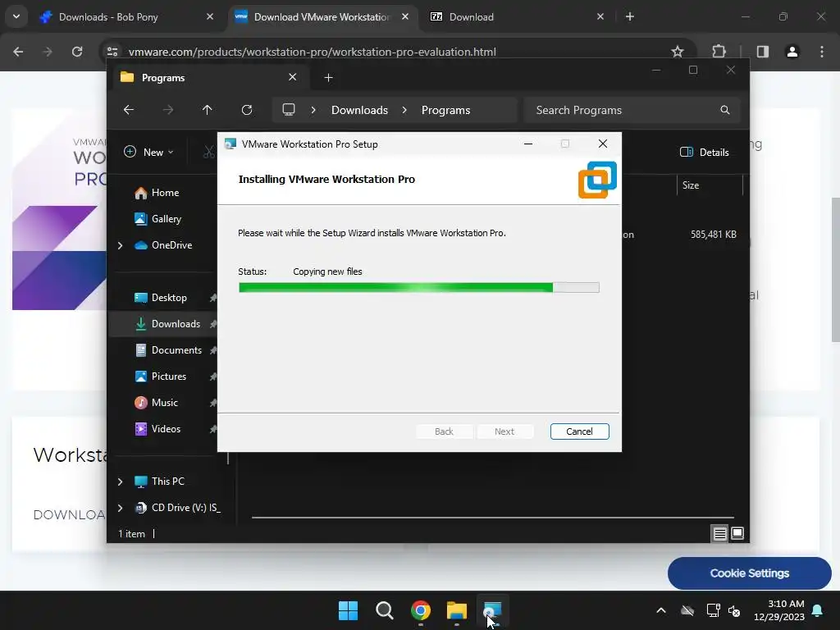Click the search magnifier in File Explorer
The height and width of the screenshot is (630, 840).
click(x=725, y=110)
